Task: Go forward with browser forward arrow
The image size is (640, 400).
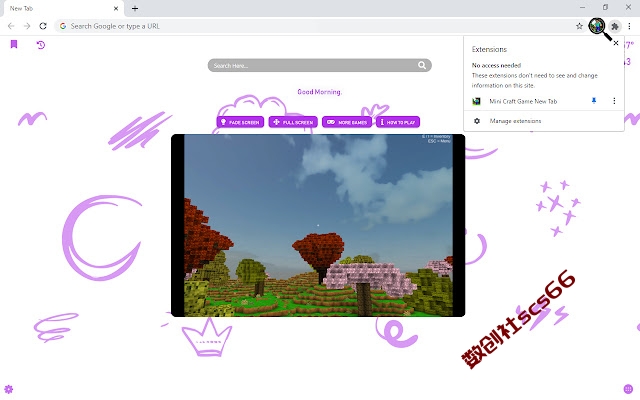Action: point(27,26)
